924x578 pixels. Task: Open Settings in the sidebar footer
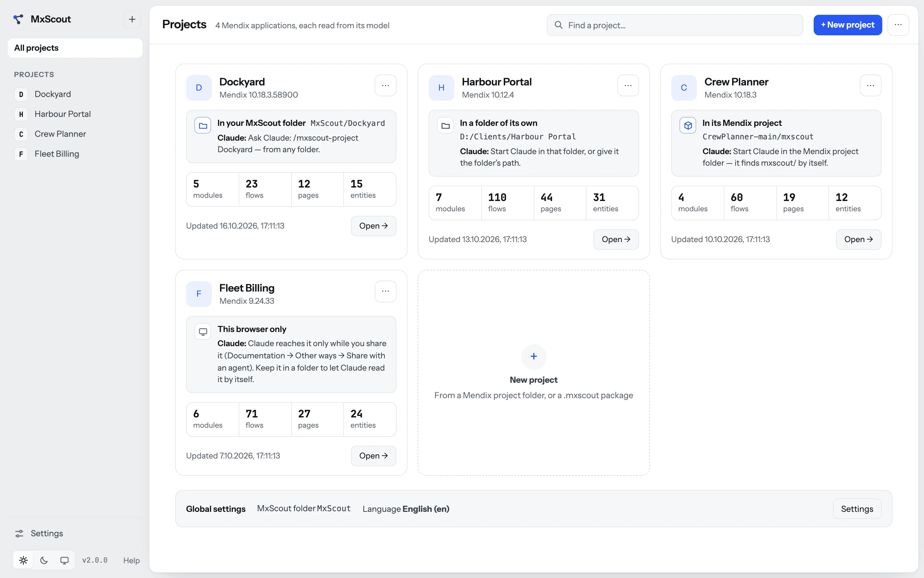tap(75, 534)
